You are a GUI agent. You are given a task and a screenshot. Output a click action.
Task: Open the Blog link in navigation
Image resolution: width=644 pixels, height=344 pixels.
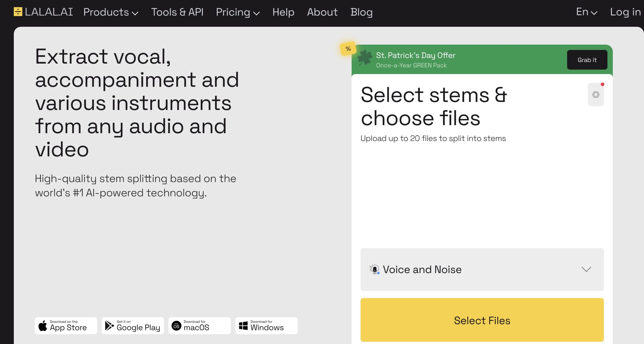[361, 12]
